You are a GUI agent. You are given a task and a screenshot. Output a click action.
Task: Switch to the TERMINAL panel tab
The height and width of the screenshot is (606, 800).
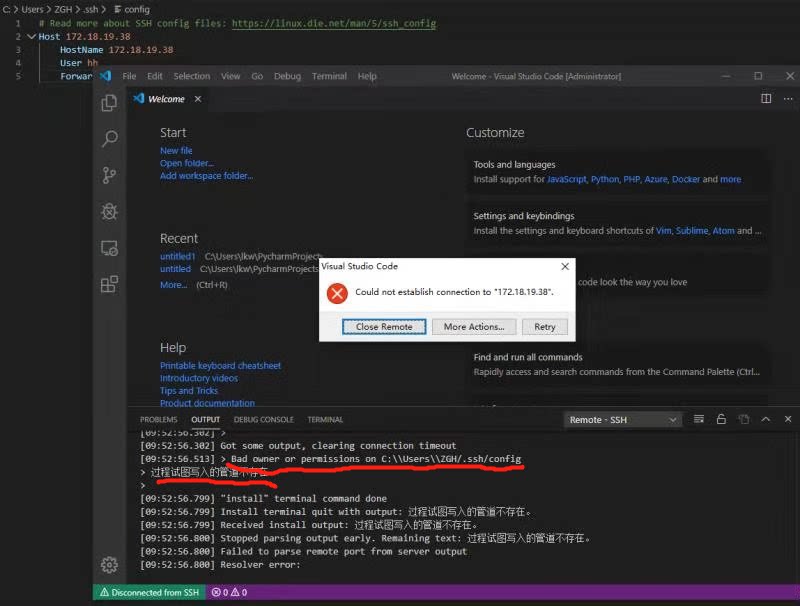(x=325, y=419)
